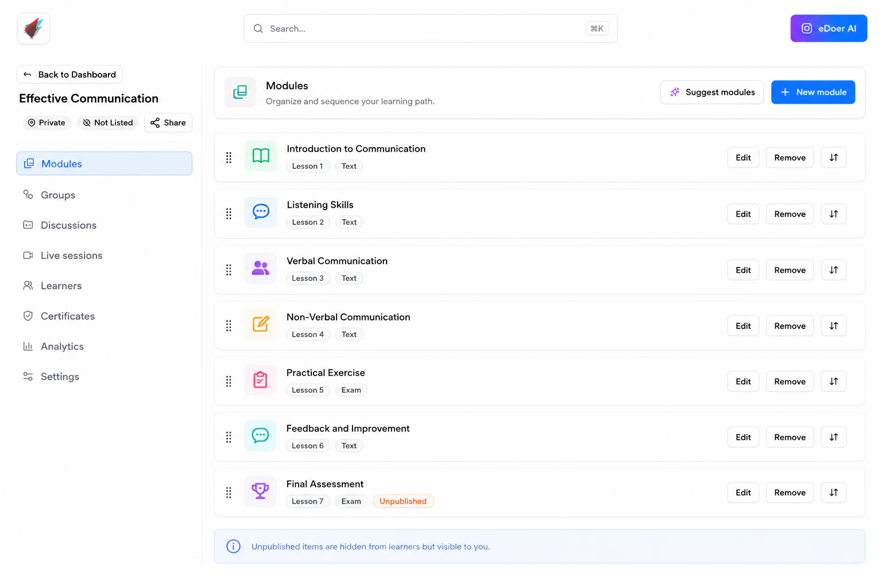Click the Share button

(168, 123)
